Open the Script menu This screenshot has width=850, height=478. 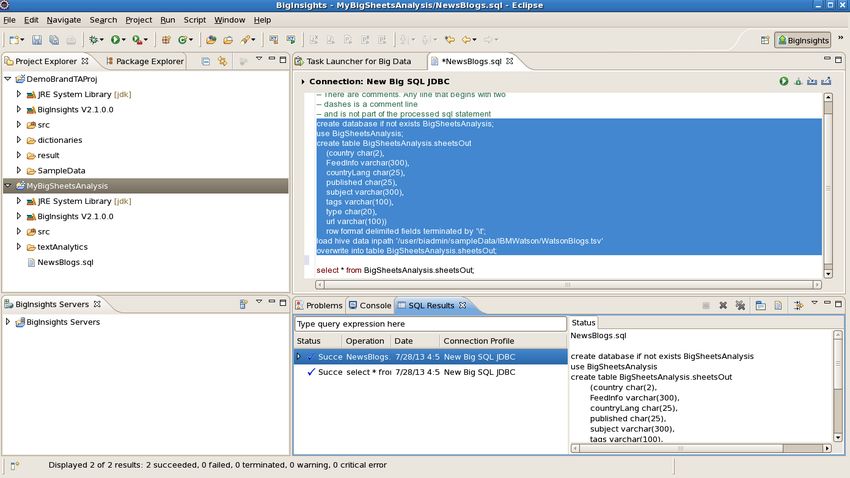tap(195, 20)
